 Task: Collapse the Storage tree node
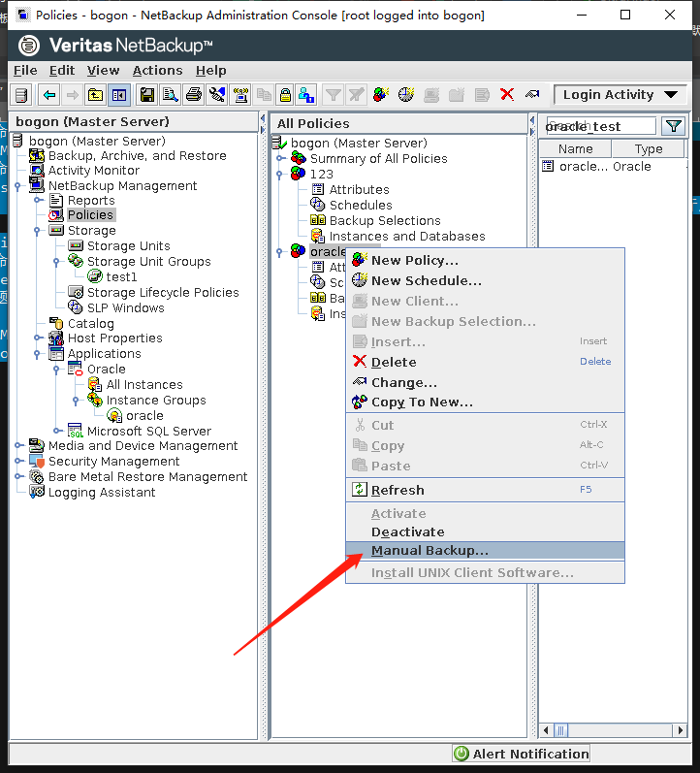38,231
